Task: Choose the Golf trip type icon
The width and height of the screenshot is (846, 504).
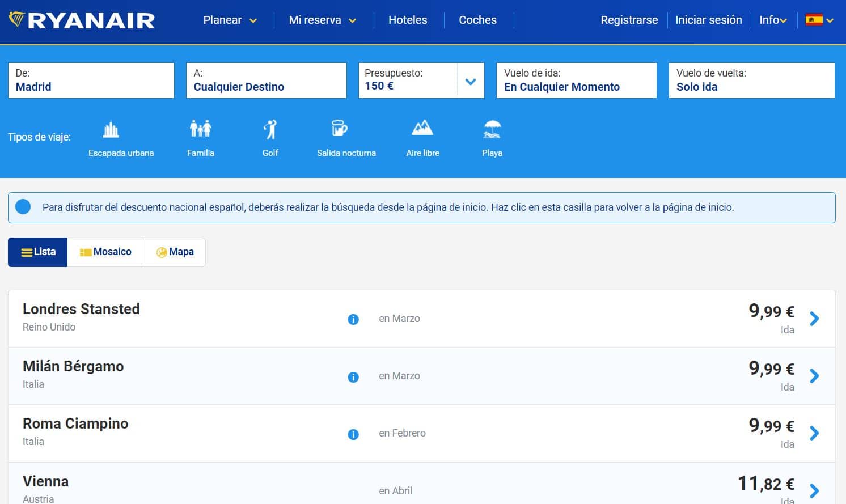Action: [x=270, y=129]
